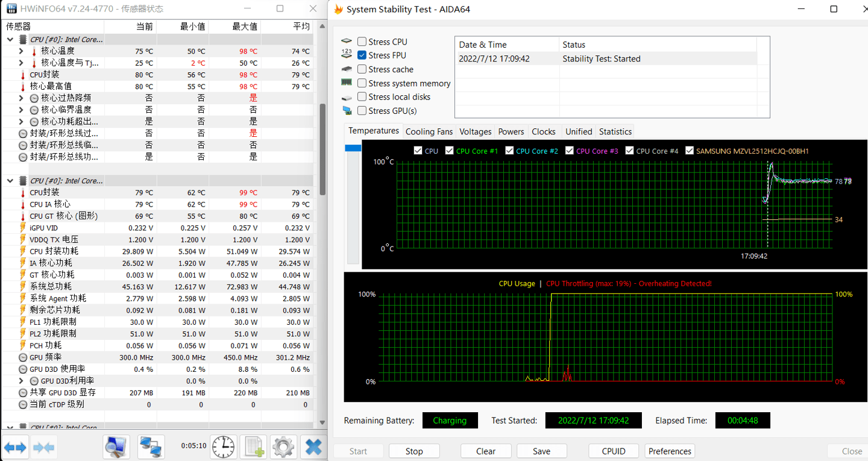Switch to Voltages tab
The width and height of the screenshot is (868, 461).
click(x=475, y=131)
